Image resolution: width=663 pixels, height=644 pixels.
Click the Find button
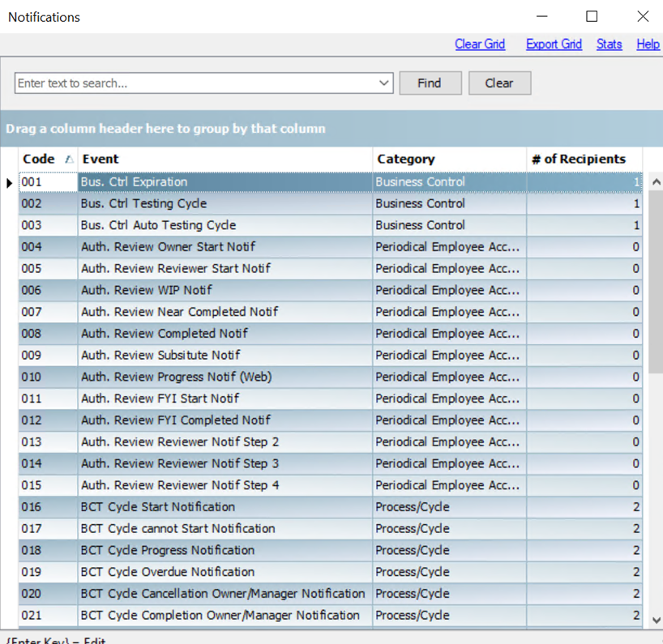(x=430, y=83)
